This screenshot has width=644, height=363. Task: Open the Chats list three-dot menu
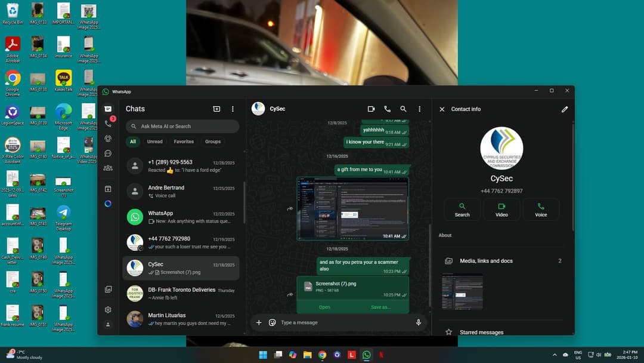[233, 109]
